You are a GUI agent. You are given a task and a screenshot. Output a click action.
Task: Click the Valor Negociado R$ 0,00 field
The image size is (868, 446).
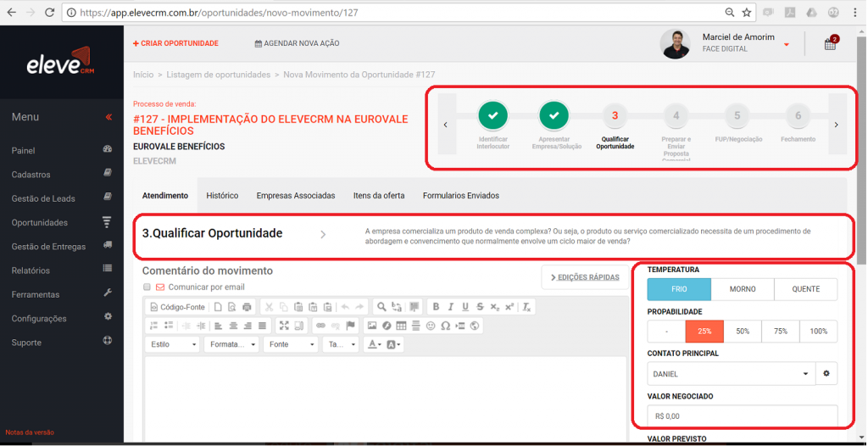point(743,416)
